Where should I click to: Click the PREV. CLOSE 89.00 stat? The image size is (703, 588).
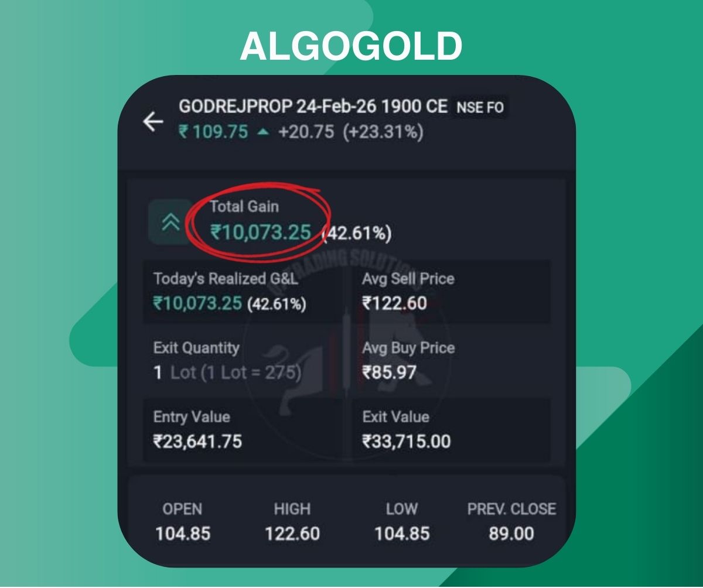(x=511, y=521)
